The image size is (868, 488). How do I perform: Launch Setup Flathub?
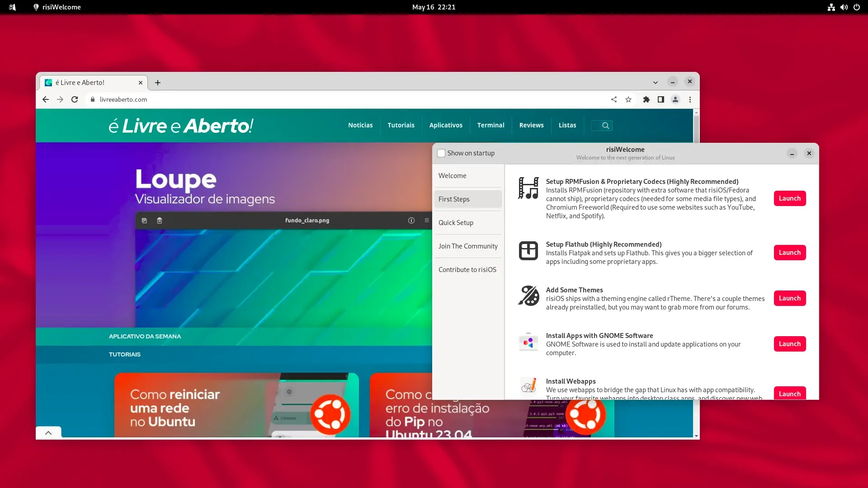[790, 253]
